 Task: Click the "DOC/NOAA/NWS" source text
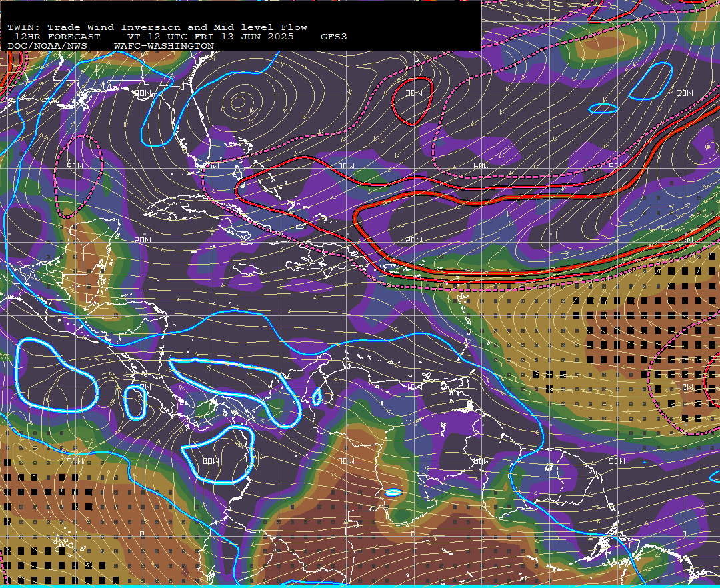[x=47, y=47]
